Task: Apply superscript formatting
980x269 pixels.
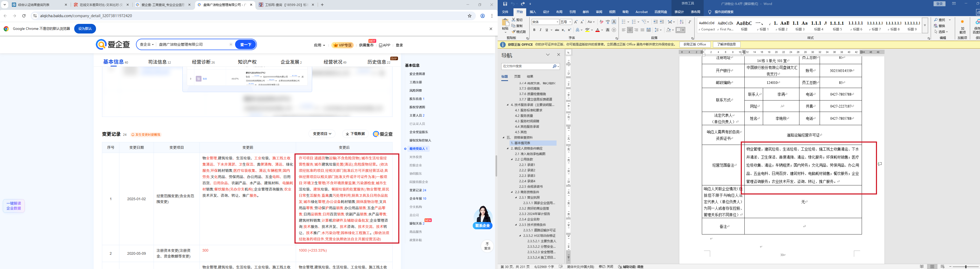Action: [x=570, y=30]
